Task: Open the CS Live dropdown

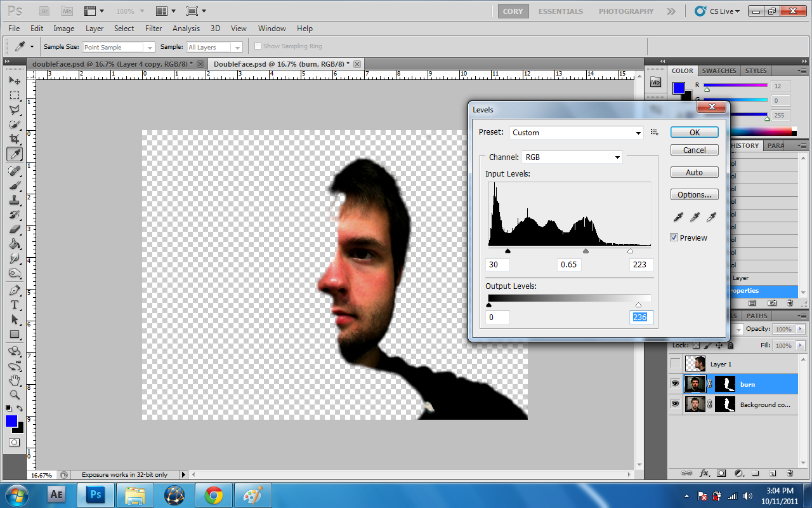Action: click(x=717, y=11)
